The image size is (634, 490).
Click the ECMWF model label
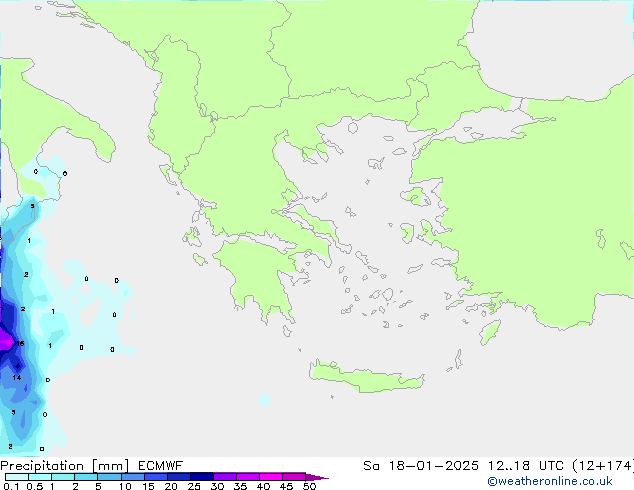[160, 466]
